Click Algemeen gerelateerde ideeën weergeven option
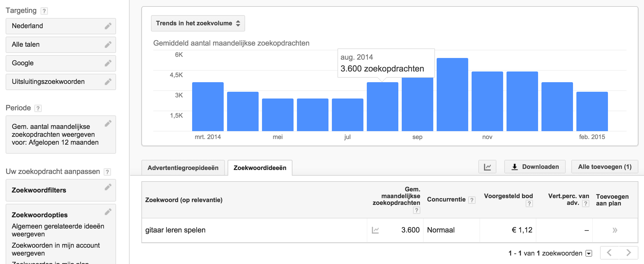This screenshot has width=644, height=264. tap(58, 230)
